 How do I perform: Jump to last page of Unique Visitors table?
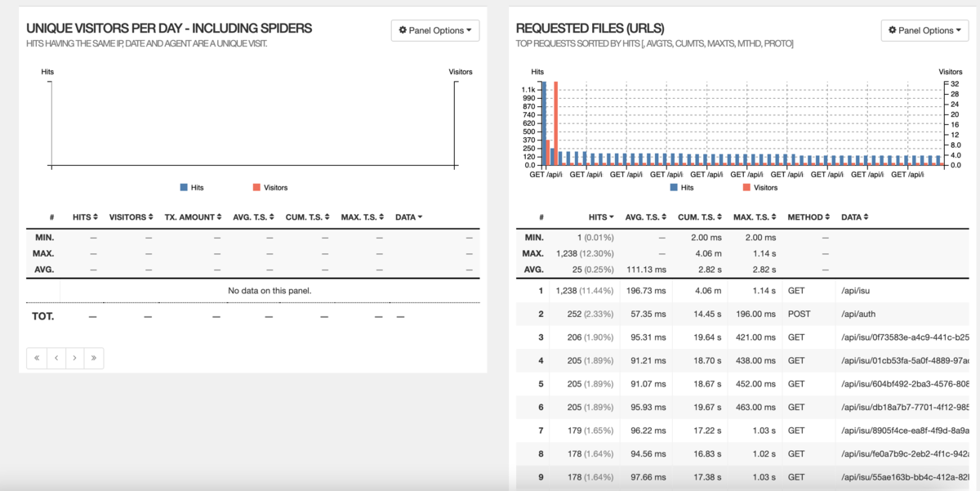[x=94, y=358]
